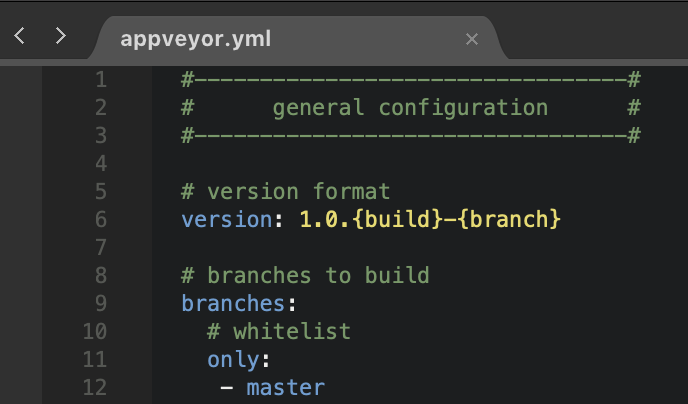Screen dimensions: 688x404
Task: Click line number 4 in the gutter
Action: [x=101, y=164]
